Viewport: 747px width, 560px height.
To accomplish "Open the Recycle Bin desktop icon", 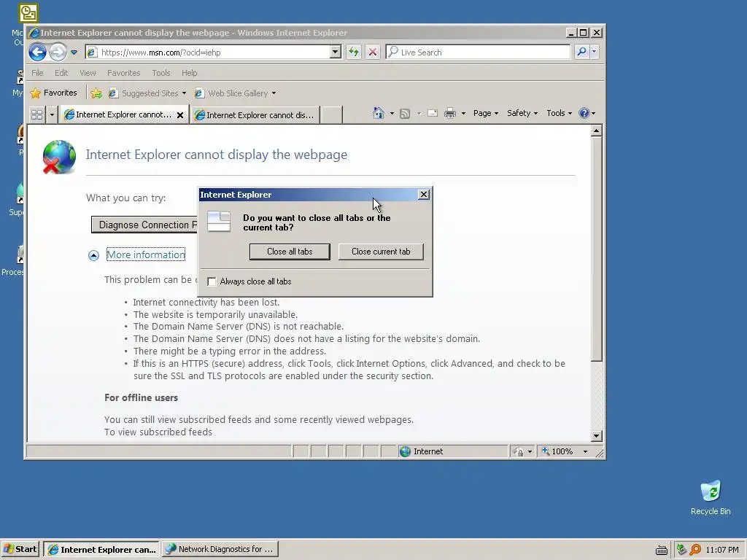I will (711, 497).
